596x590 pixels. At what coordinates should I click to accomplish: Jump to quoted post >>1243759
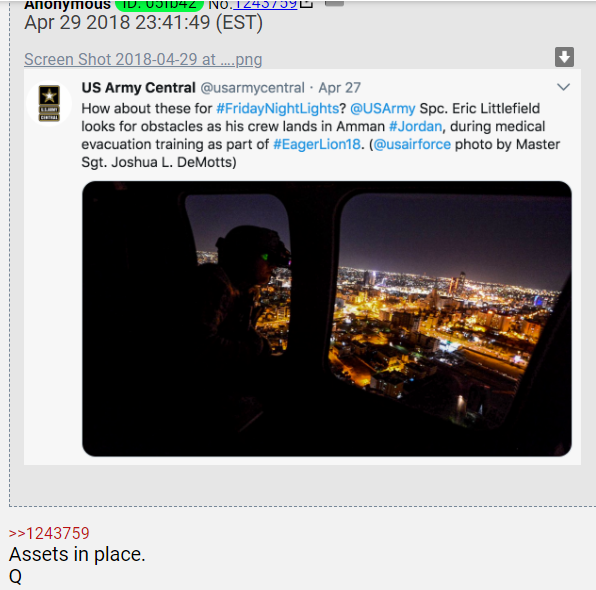[x=49, y=533]
